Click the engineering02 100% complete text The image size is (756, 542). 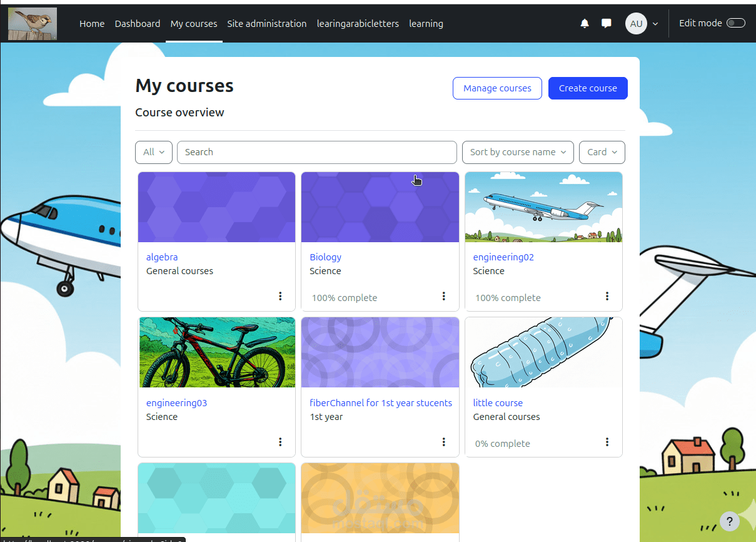pos(508,298)
